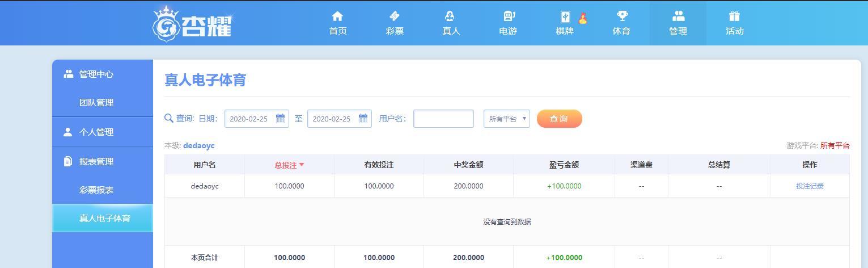This screenshot has width=868, height=268.
Task: Expand 个人管理 sidebar section
Action: coord(96,132)
